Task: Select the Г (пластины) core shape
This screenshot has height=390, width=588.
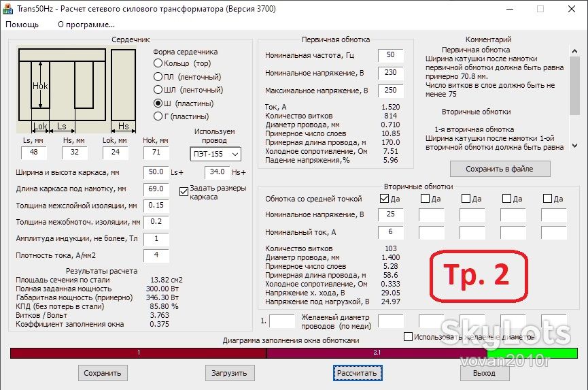Action: pos(158,116)
